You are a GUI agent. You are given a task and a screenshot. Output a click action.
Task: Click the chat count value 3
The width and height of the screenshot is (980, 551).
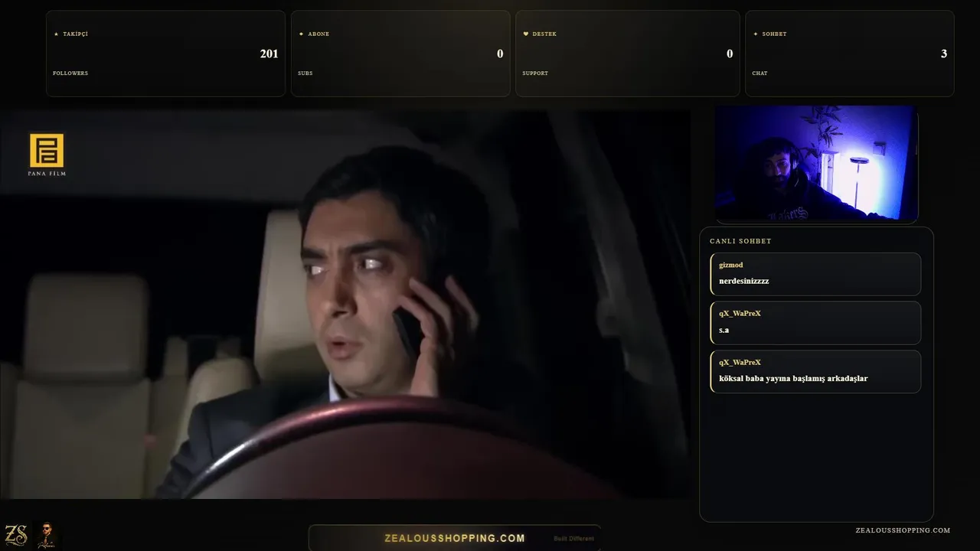[x=944, y=54]
